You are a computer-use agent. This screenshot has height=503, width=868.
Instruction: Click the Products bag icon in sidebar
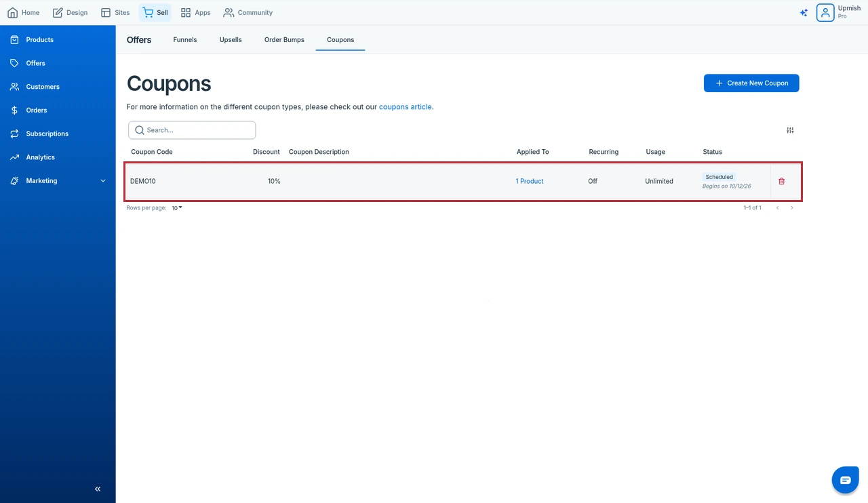(14, 40)
